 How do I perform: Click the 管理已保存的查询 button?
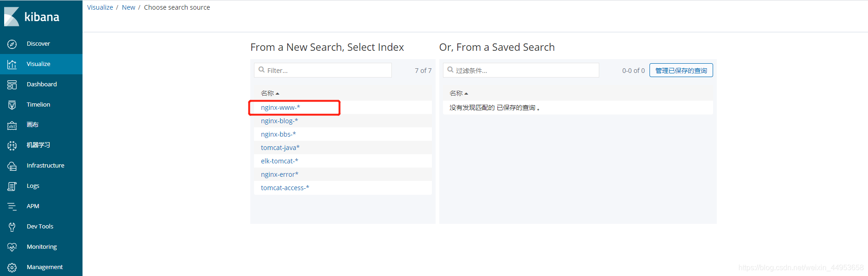tap(681, 70)
